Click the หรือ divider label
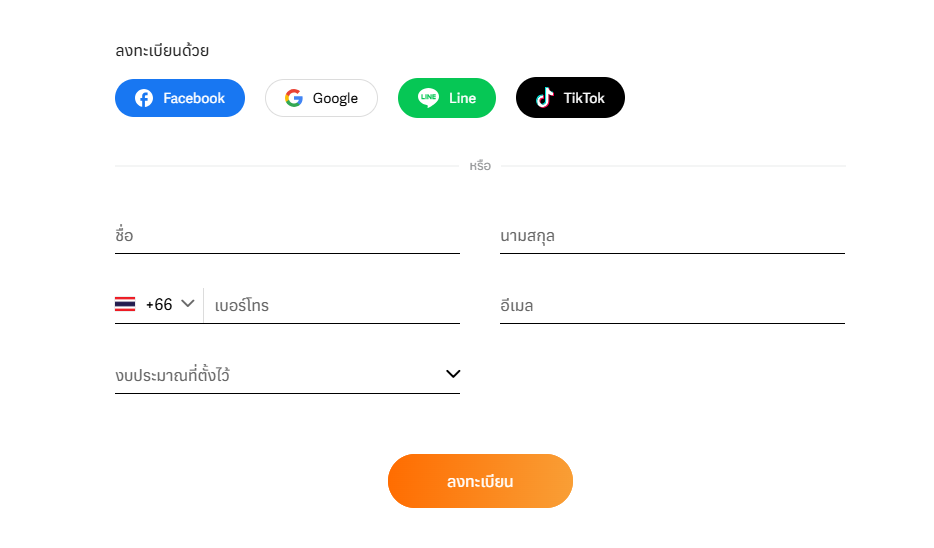The width and height of the screenshot is (934, 548). [480, 166]
